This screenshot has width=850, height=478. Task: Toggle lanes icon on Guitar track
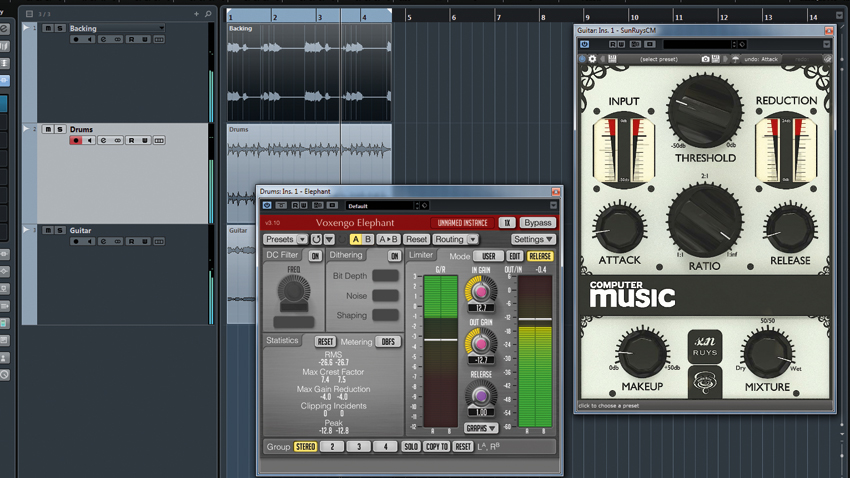[x=159, y=242]
